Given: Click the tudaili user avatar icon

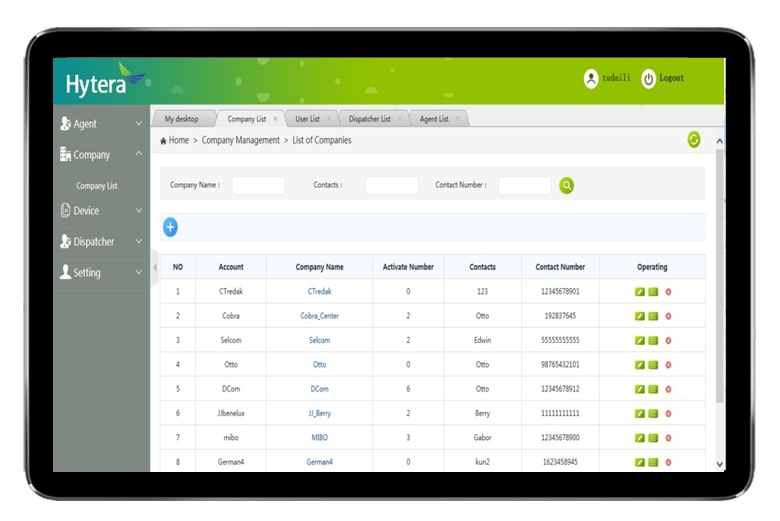Looking at the screenshot, I should click(591, 79).
